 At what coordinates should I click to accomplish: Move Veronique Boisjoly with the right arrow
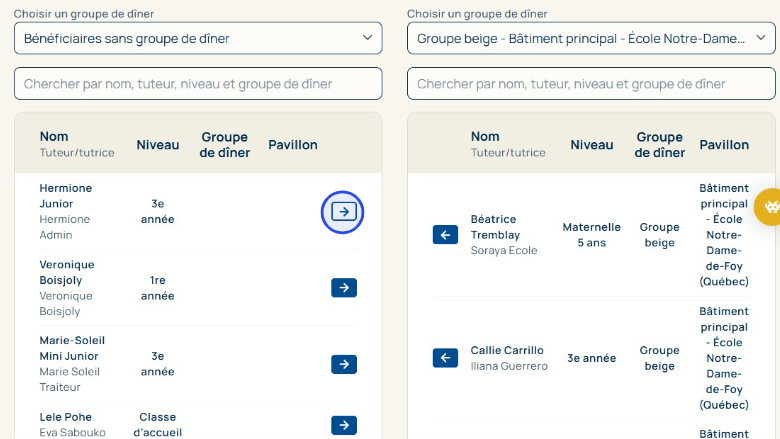point(343,288)
